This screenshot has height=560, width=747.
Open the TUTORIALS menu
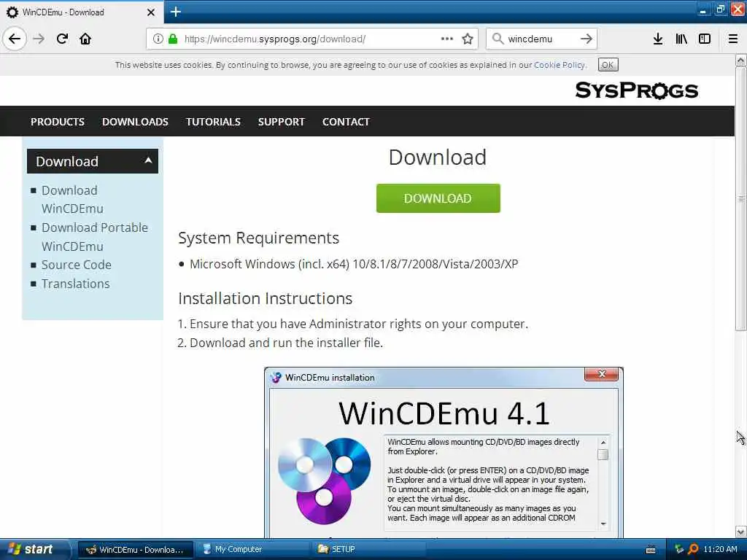(x=214, y=122)
